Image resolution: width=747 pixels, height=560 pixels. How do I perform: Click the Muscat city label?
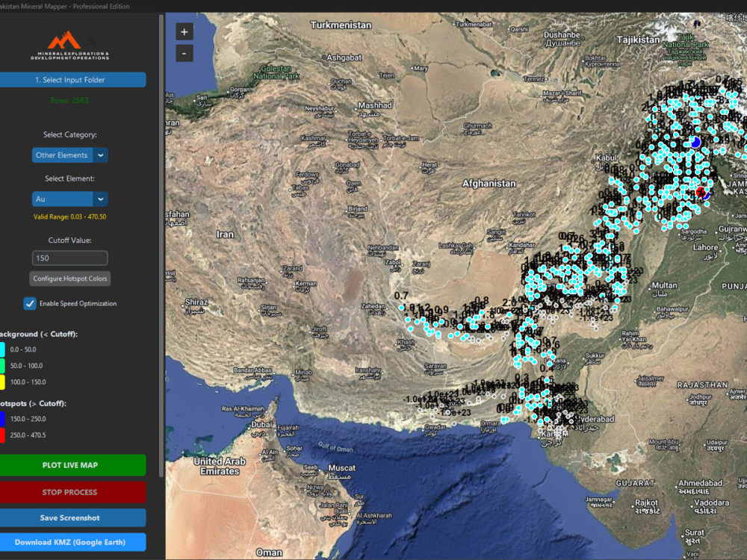341,468
